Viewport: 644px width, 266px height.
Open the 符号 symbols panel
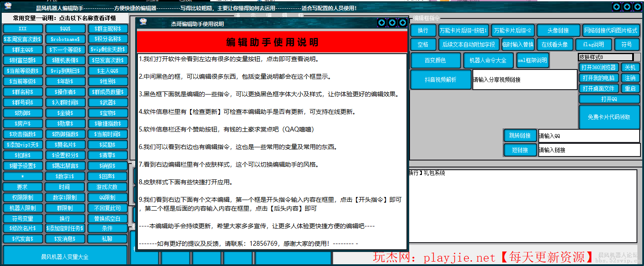click(x=627, y=44)
